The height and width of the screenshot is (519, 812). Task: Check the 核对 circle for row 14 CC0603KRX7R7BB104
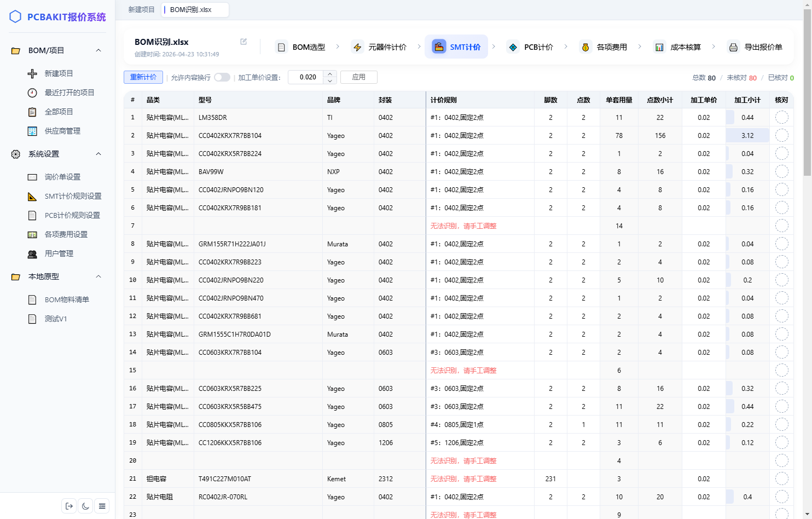point(782,352)
